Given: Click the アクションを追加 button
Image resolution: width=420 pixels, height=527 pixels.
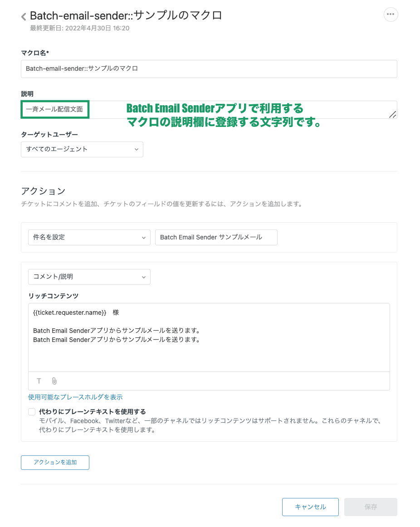Looking at the screenshot, I should (55, 462).
